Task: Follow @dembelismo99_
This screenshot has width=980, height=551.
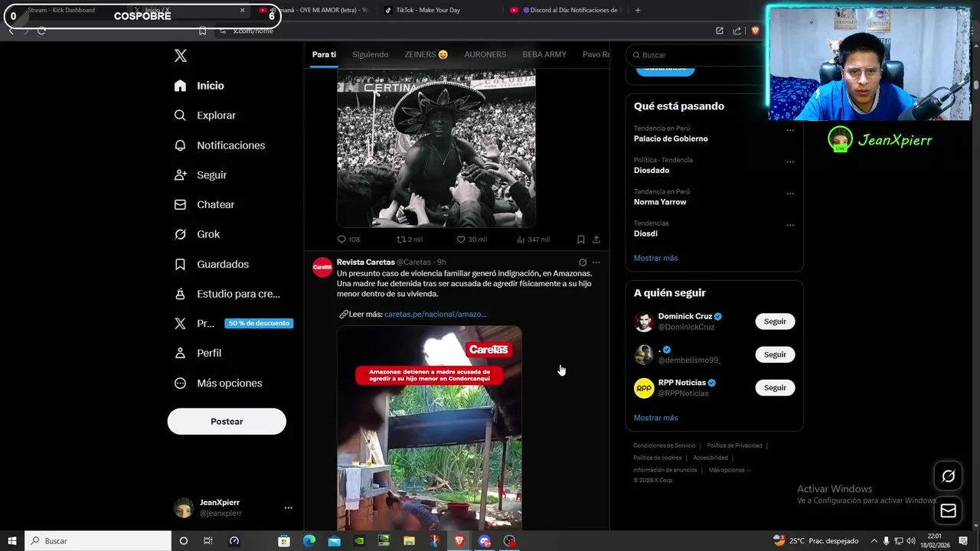Action: point(775,354)
